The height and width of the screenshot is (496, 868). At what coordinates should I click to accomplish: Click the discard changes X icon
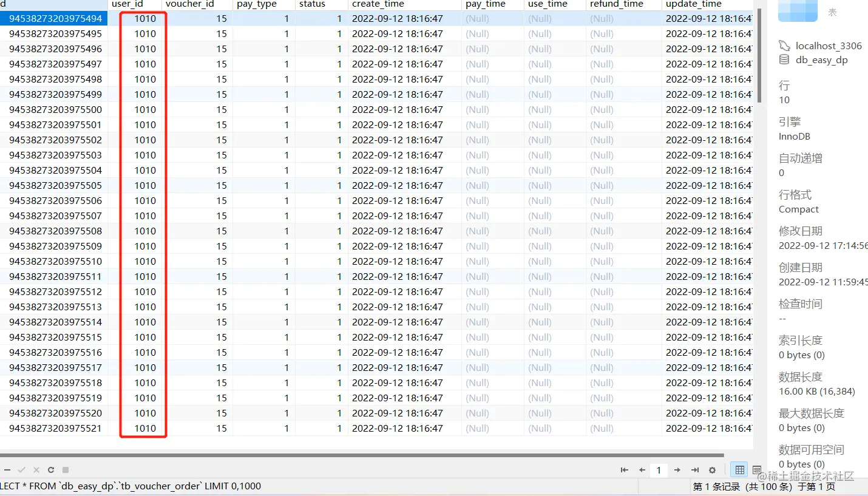36,470
